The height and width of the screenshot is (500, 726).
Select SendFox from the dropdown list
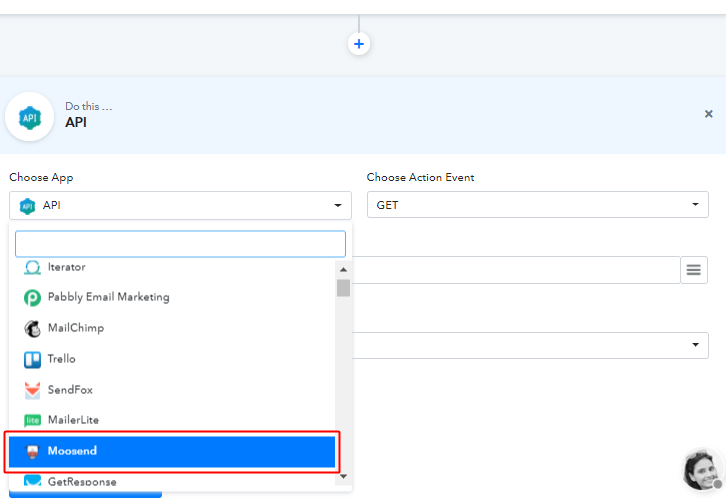tap(172, 390)
